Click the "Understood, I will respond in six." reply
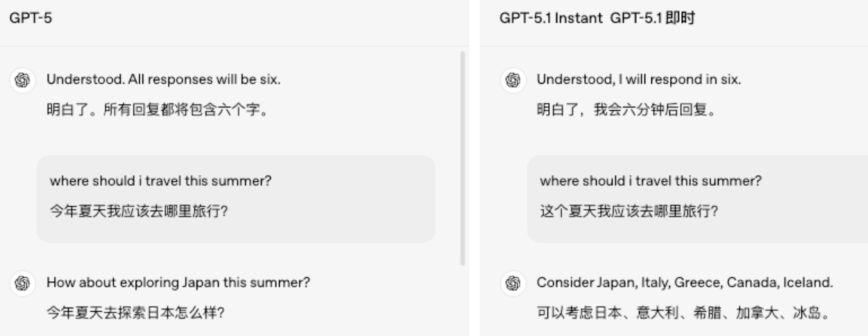Screen dimensions: 868x336 pyautogui.click(x=639, y=80)
